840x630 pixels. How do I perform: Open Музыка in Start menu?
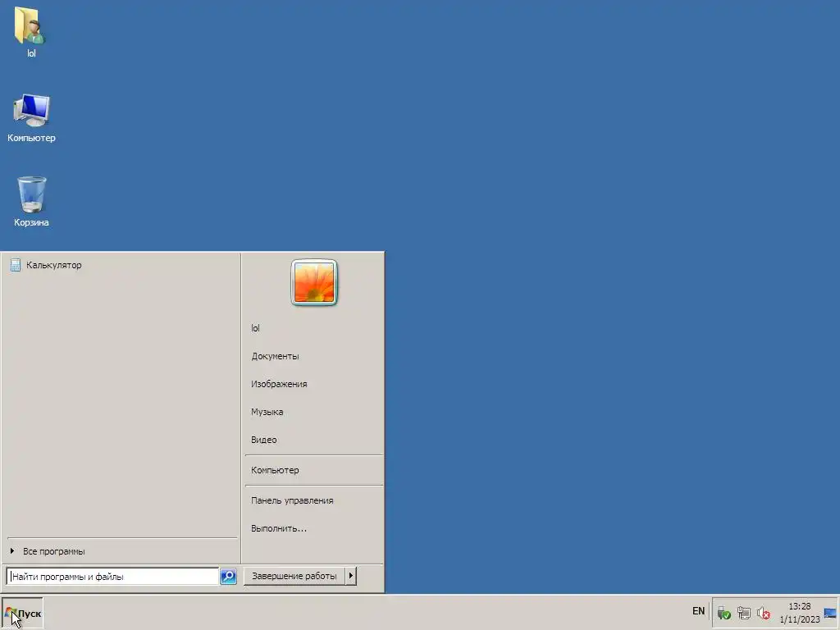coord(314,412)
